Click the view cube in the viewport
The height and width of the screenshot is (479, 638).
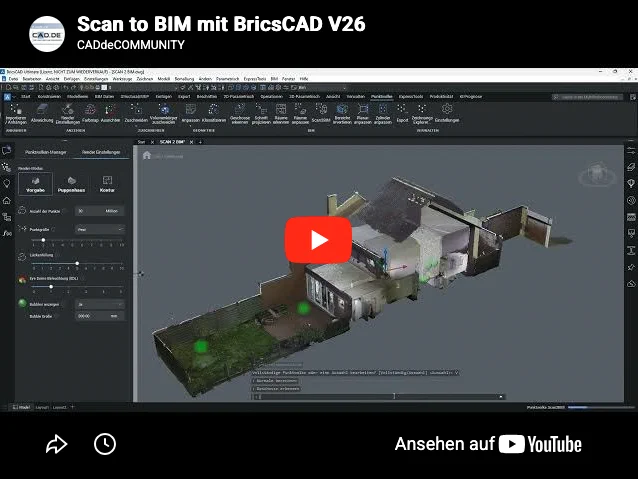click(x=597, y=173)
